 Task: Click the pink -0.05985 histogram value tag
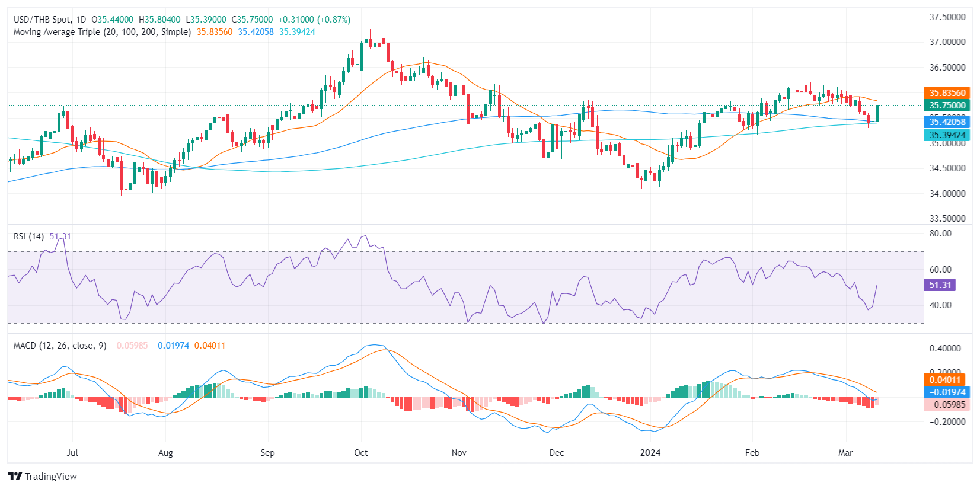click(x=947, y=405)
